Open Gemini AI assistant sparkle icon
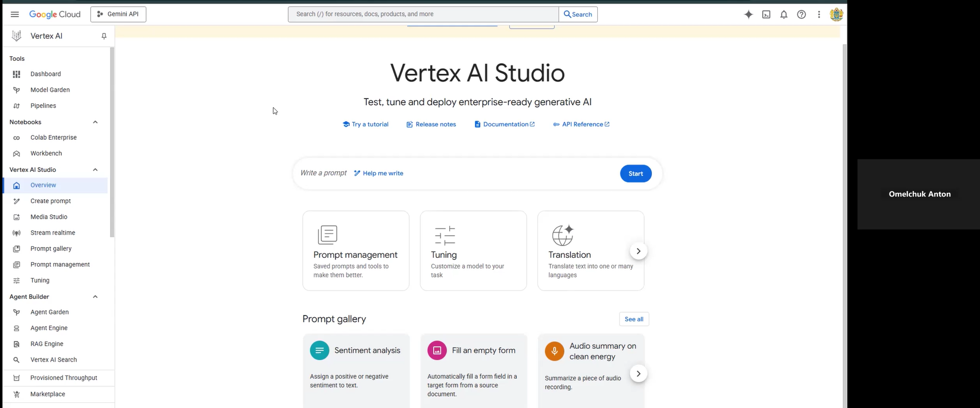 [748, 14]
